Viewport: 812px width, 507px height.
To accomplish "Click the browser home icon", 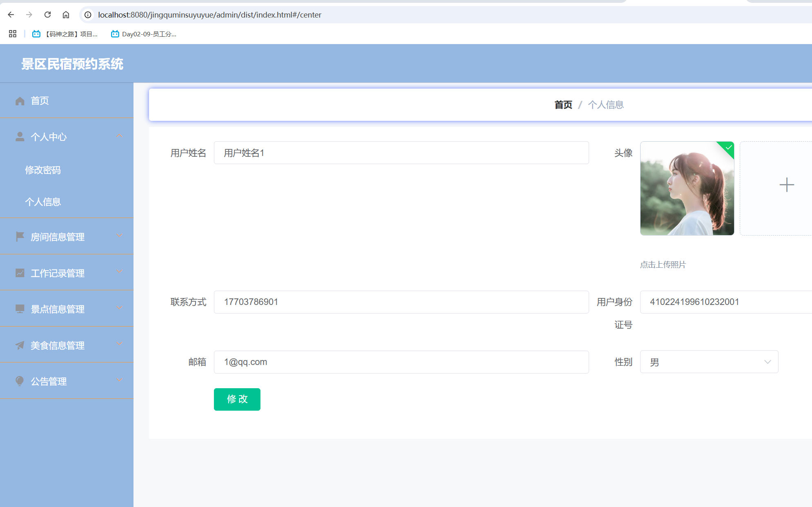I will click(66, 15).
